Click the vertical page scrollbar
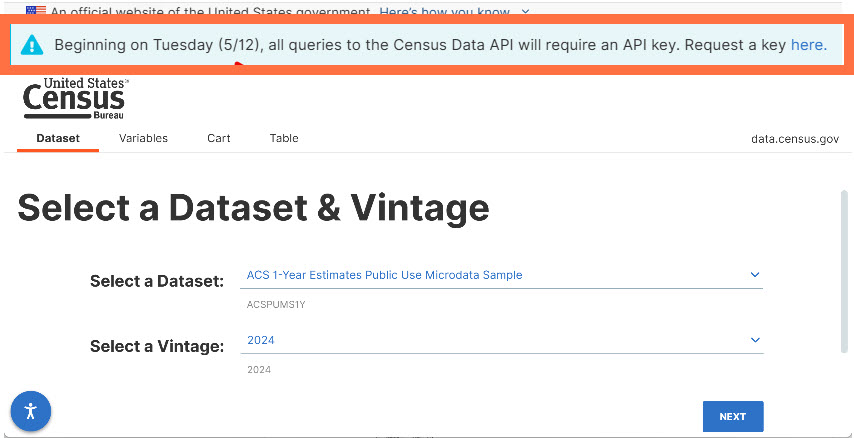Viewport: 854px width, 438px height. 844,271
